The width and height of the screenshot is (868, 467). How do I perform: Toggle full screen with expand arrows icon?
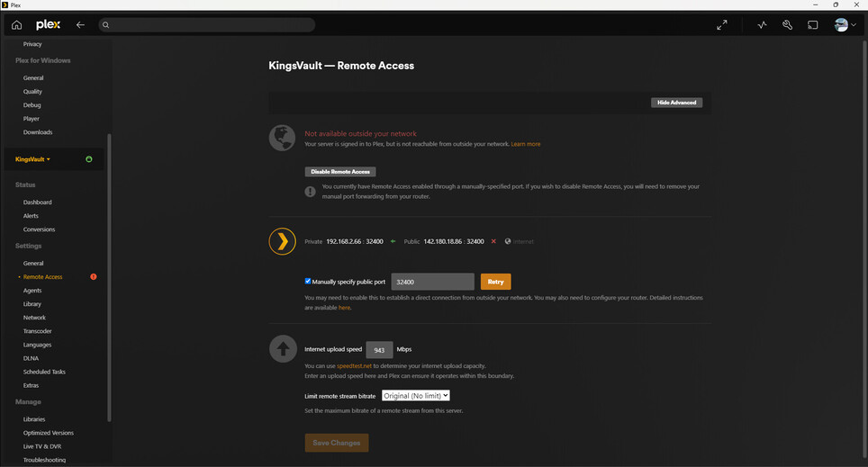(722, 25)
